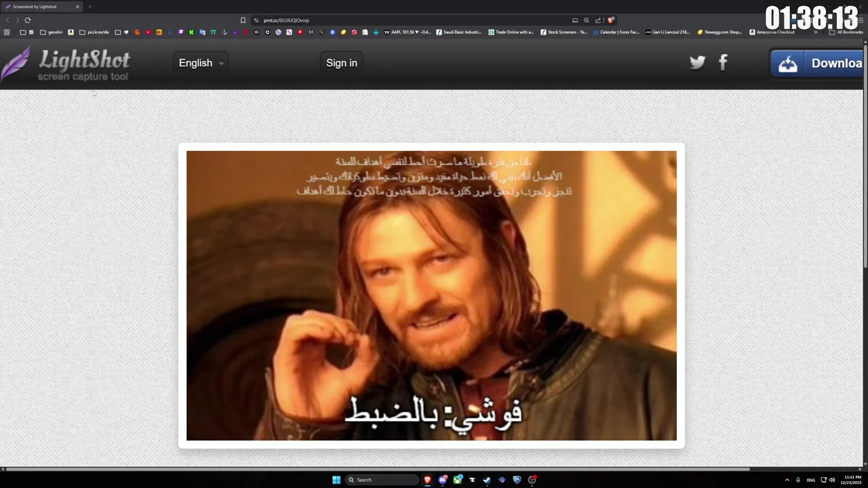Click the share icon in the address bar
The width and height of the screenshot is (868, 488).
coord(598,20)
